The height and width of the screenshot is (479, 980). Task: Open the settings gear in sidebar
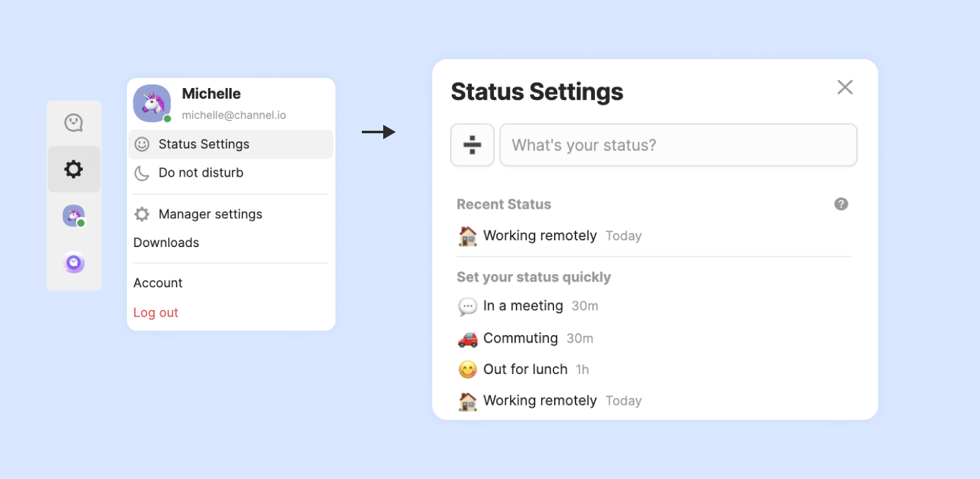(x=74, y=169)
